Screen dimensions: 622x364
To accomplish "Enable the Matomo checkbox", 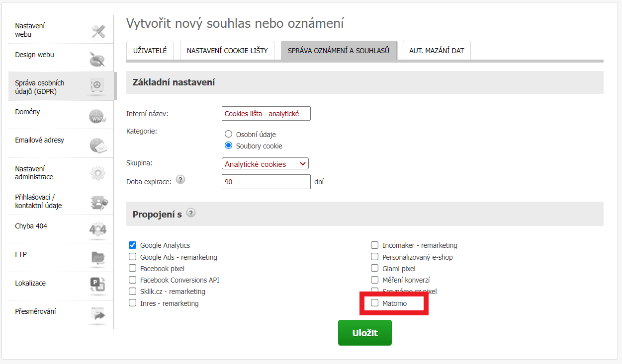I will coord(375,303).
